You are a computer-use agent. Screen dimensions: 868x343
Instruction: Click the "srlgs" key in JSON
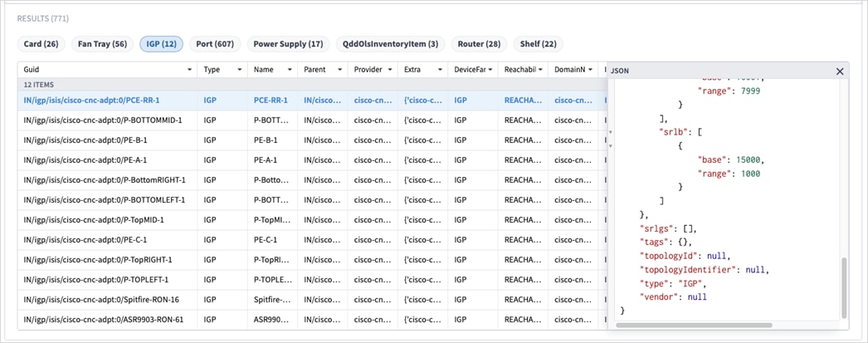click(656, 228)
